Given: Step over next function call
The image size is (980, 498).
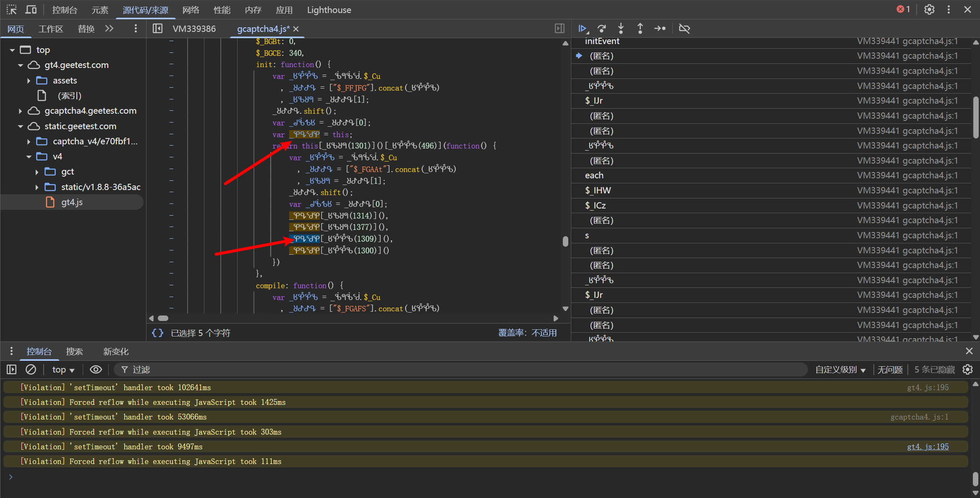Looking at the screenshot, I should 602,29.
